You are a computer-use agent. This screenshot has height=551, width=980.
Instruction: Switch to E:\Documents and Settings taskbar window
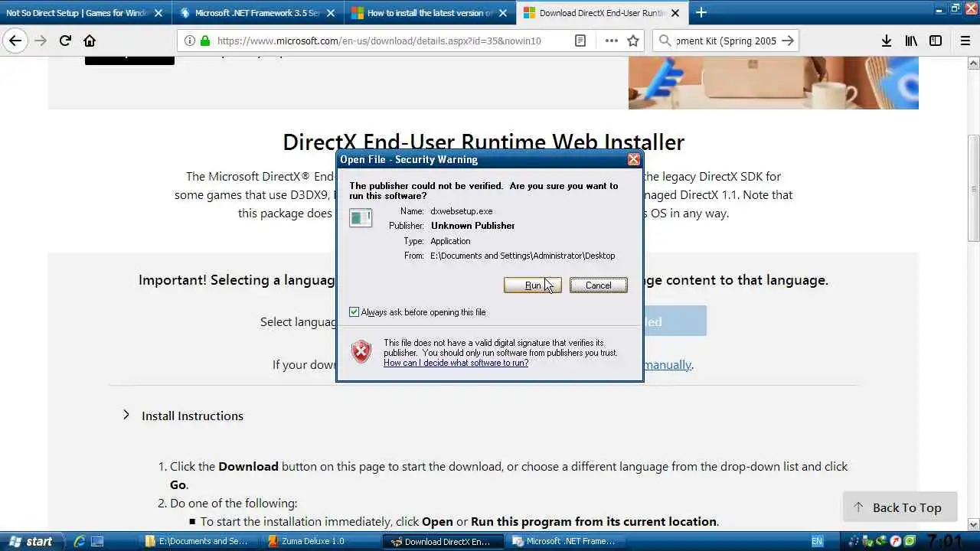(x=202, y=541)
